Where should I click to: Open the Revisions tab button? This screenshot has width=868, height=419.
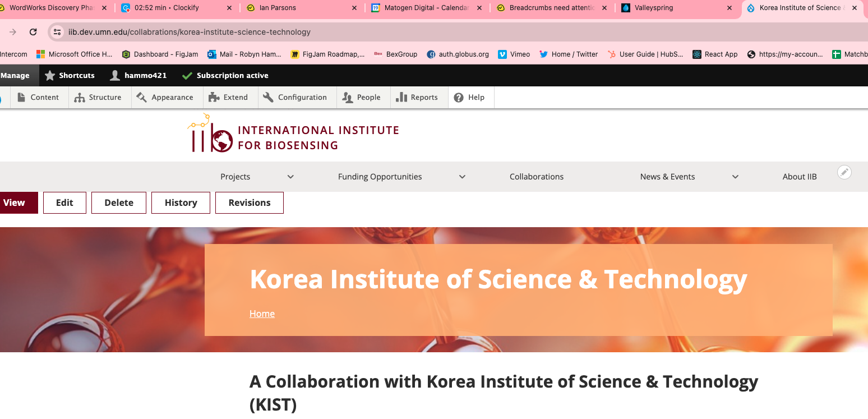pyautogui.click(x=249, y=202)
